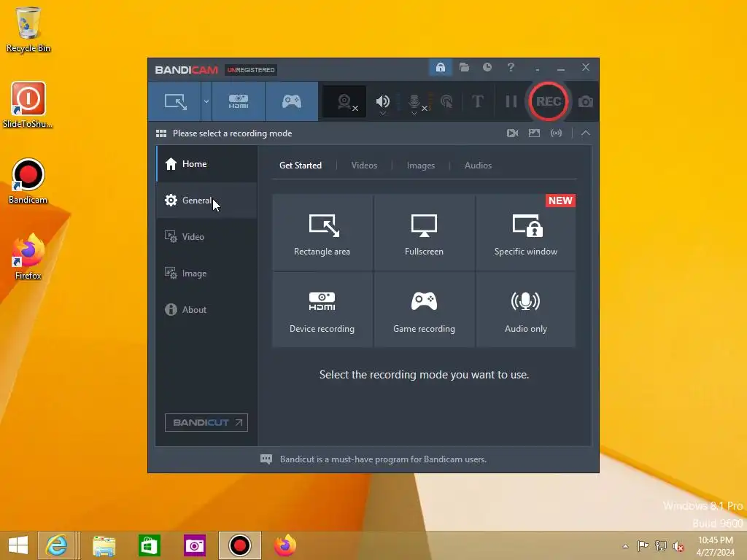This screenshot has height=560, width=747.
Task: Switch to the Images tab
Action: click(421, 166)
